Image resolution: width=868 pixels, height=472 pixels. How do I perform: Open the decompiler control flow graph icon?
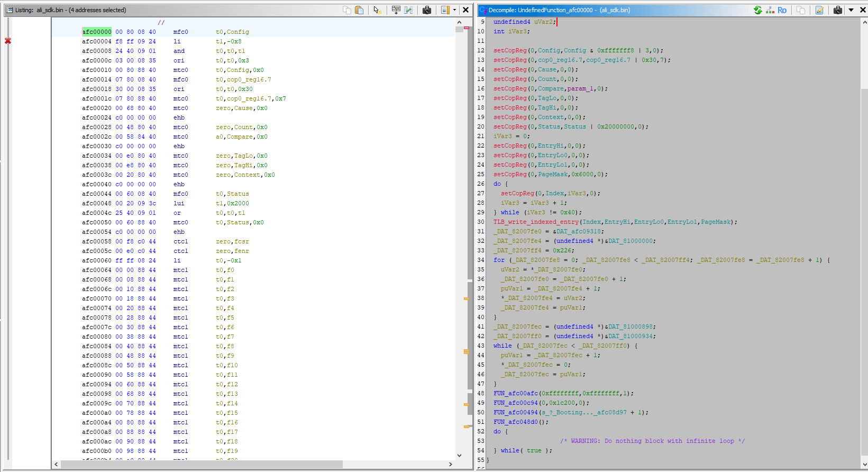(770, 10)
